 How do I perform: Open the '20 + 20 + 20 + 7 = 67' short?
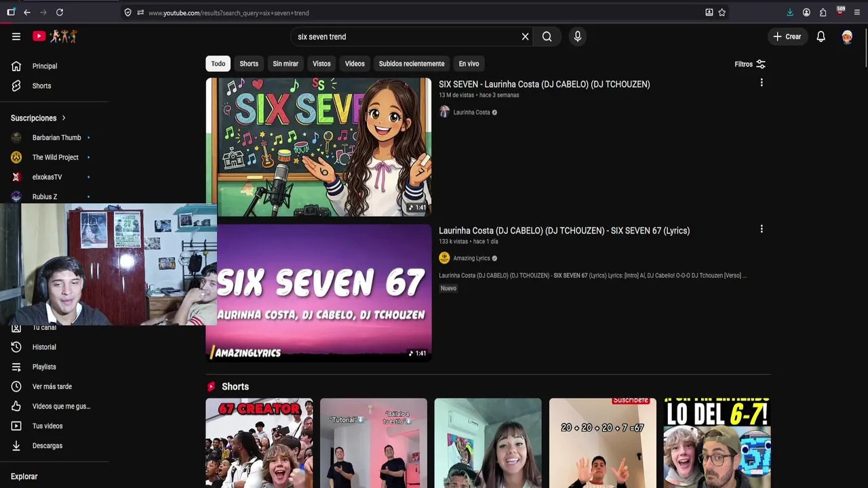[603, 443]
